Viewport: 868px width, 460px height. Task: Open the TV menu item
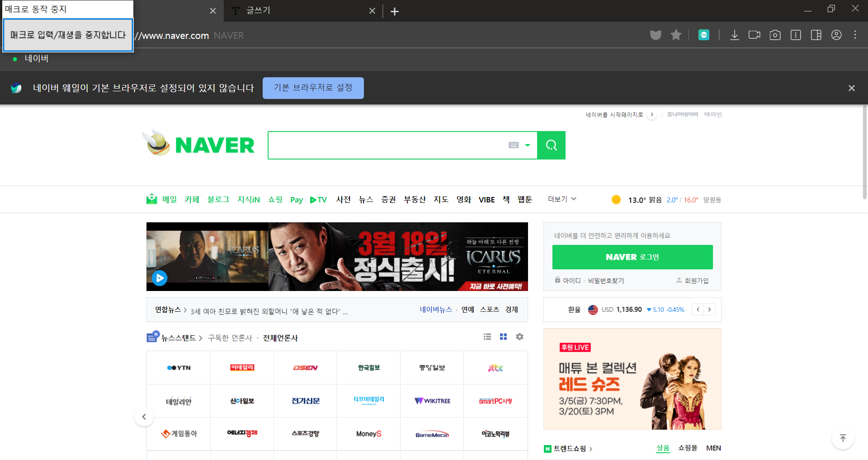(318, 200)
